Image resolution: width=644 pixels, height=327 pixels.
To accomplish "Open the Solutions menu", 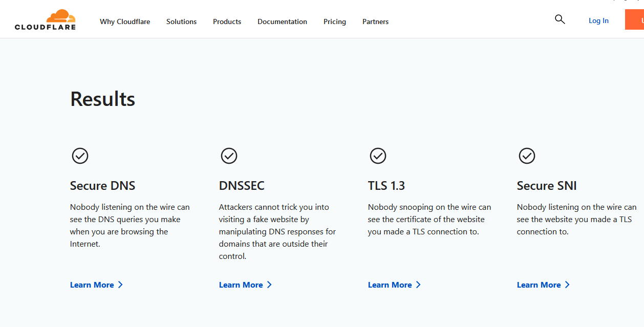I will pos(181,21).
